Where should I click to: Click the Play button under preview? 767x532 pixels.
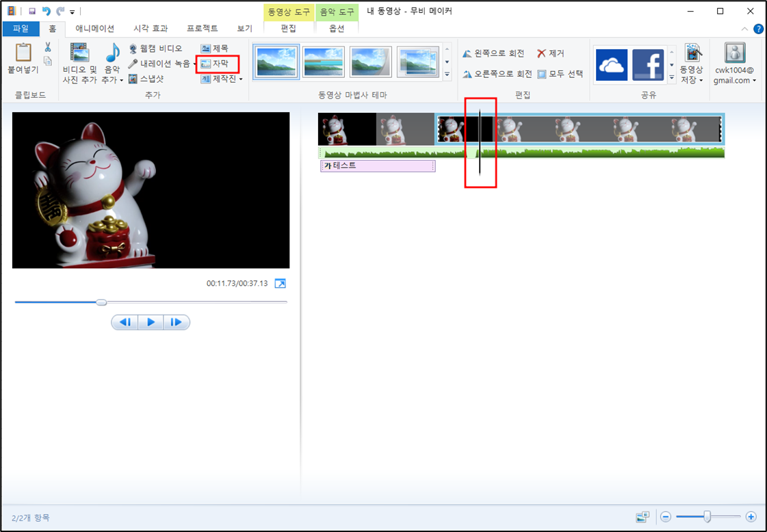151,322
